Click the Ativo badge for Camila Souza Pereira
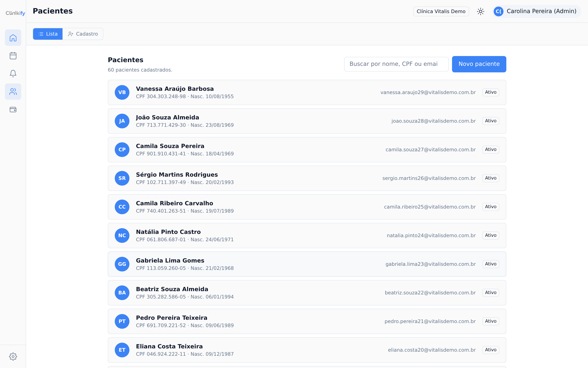 click(x=491, y=149)
